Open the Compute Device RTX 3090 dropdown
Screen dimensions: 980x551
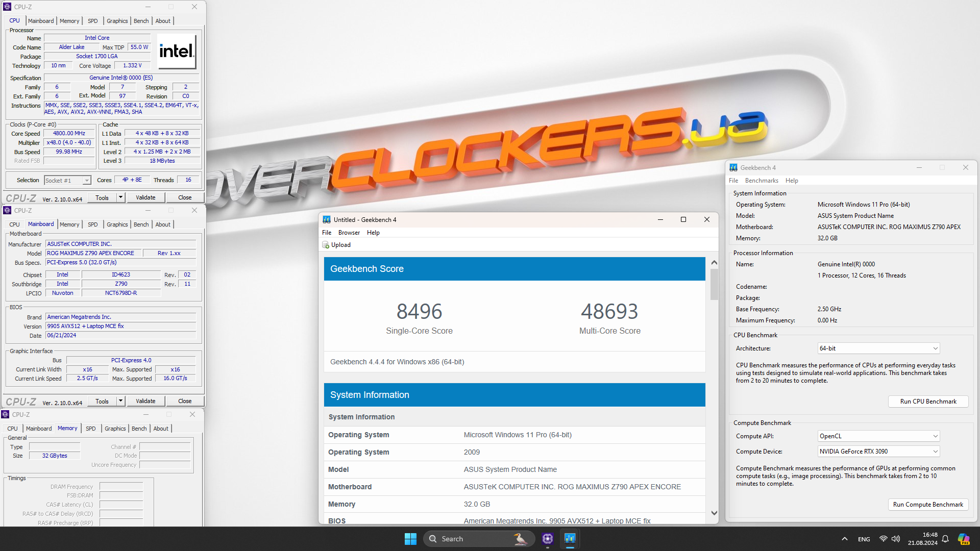pyautogui.click(x=878, y=452)
